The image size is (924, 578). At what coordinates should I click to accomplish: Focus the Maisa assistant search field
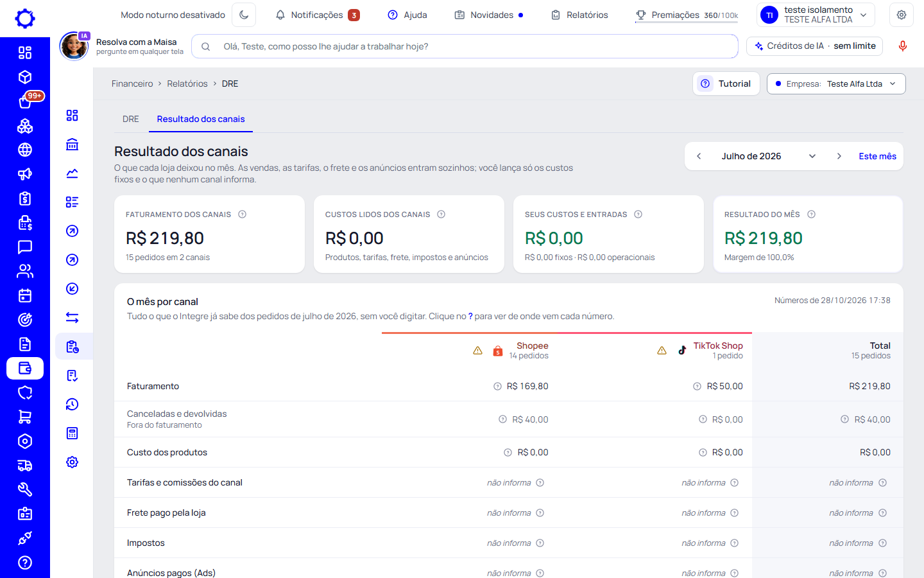465,46
